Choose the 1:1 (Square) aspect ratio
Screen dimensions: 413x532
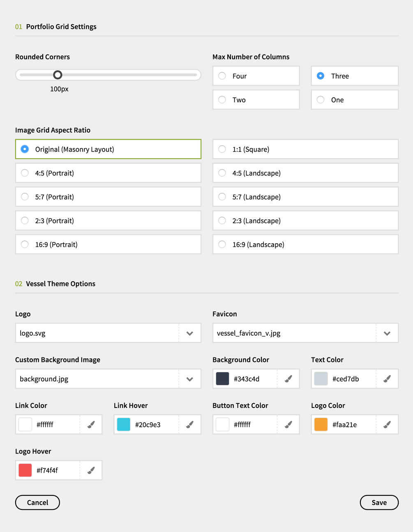(222, 149)
